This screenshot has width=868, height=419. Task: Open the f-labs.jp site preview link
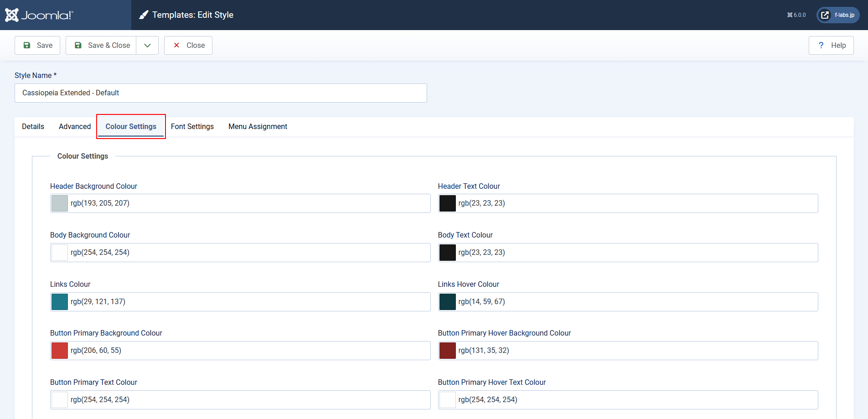(838, 15)
